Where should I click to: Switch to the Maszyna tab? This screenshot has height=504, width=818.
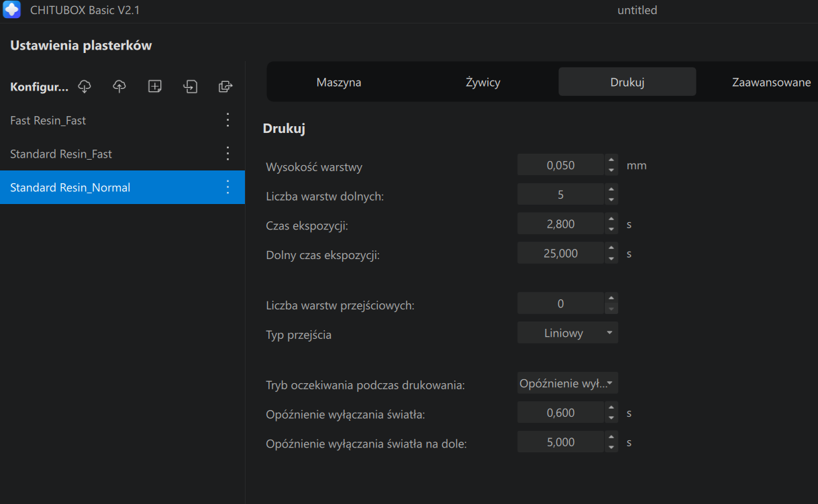pos(339,83)
